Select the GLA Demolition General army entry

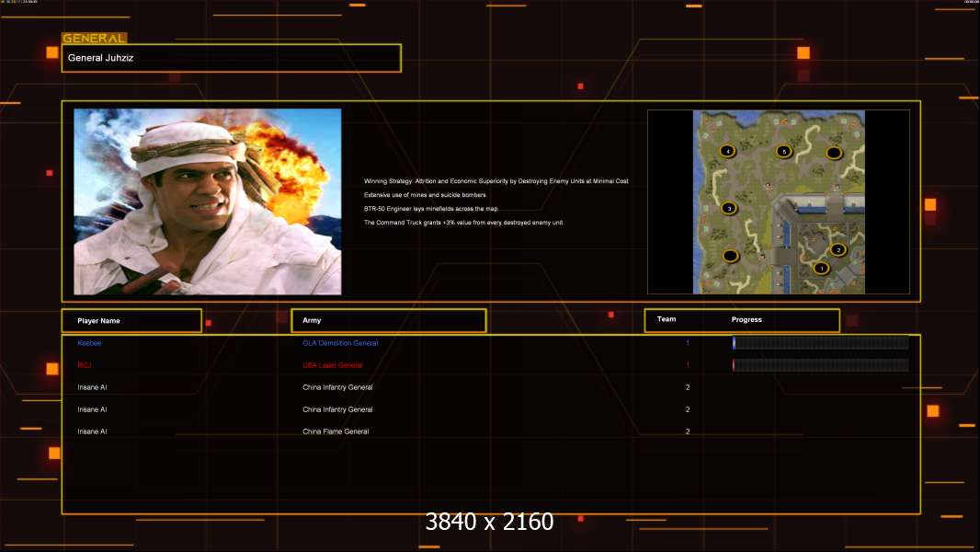[340, 343]
